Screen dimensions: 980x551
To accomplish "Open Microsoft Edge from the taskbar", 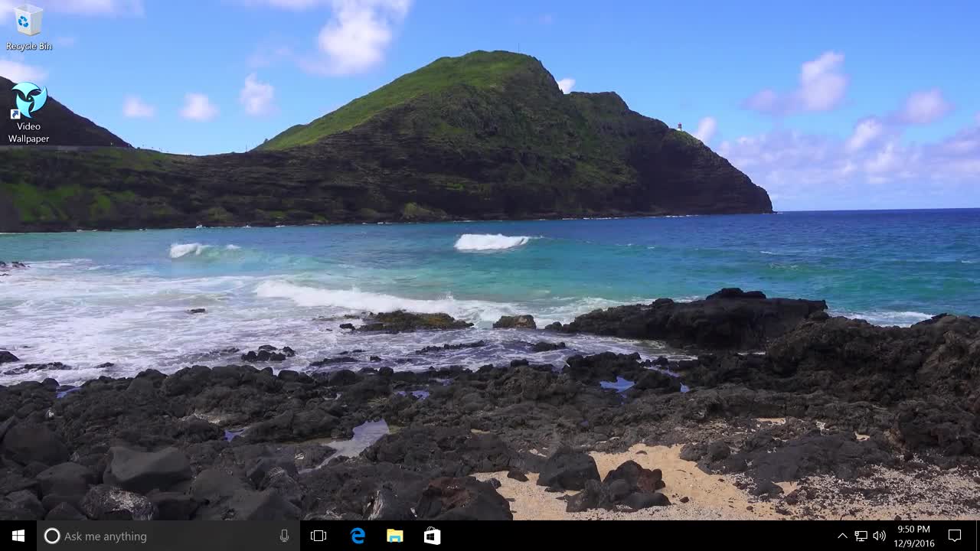I will pos(358,536).
